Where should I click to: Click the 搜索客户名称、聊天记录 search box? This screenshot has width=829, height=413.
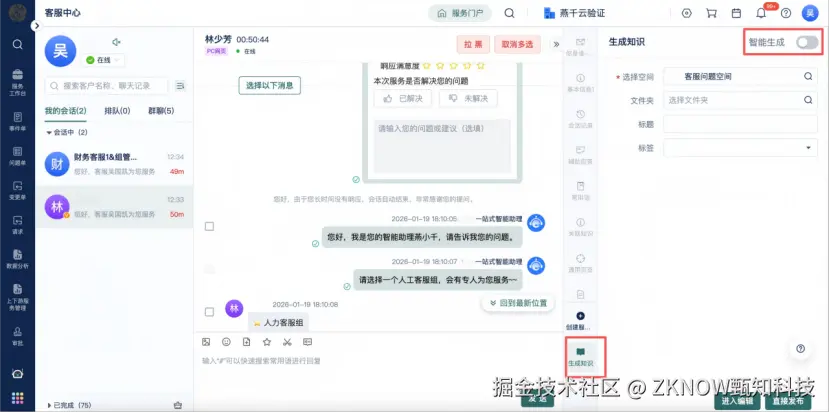pos(106,86)
